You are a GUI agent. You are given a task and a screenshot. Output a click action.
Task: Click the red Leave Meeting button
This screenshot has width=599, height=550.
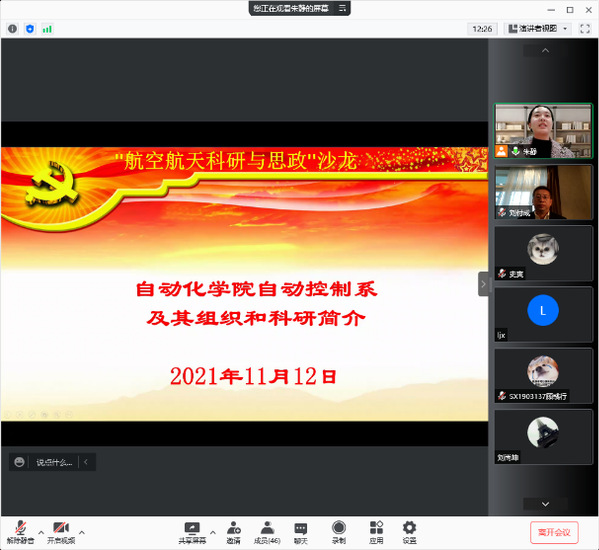[x=554, y=532]
